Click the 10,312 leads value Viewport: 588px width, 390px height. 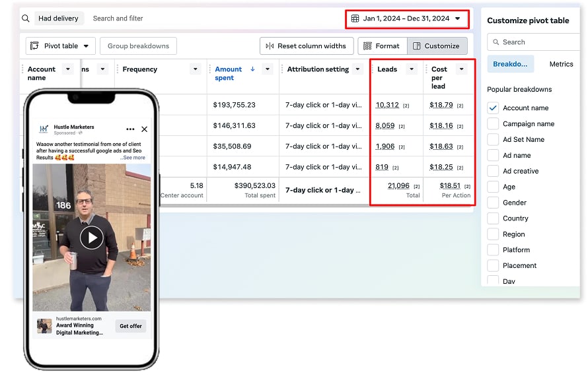[387, 105]
